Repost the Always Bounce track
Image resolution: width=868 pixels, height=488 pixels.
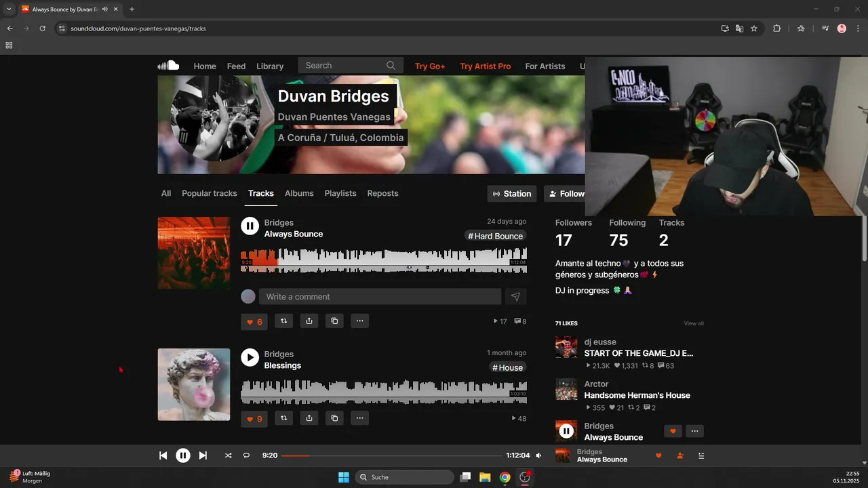(283, 321)
